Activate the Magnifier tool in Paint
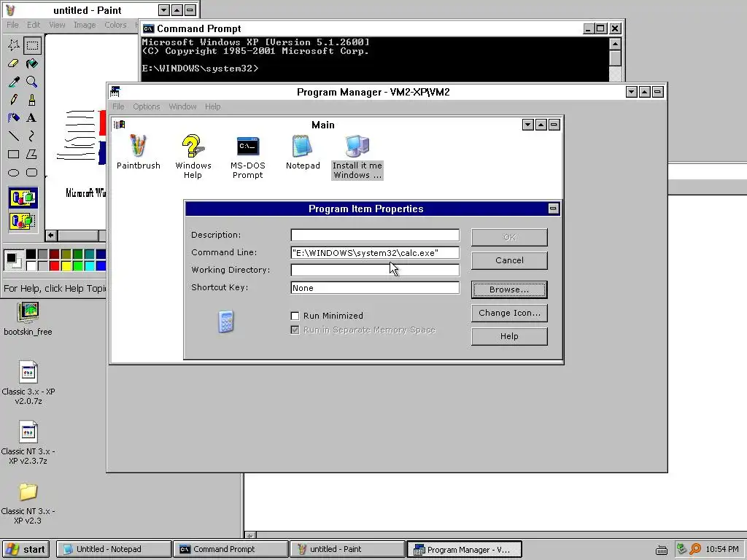The image size is (747, 560). pos(32,82)
